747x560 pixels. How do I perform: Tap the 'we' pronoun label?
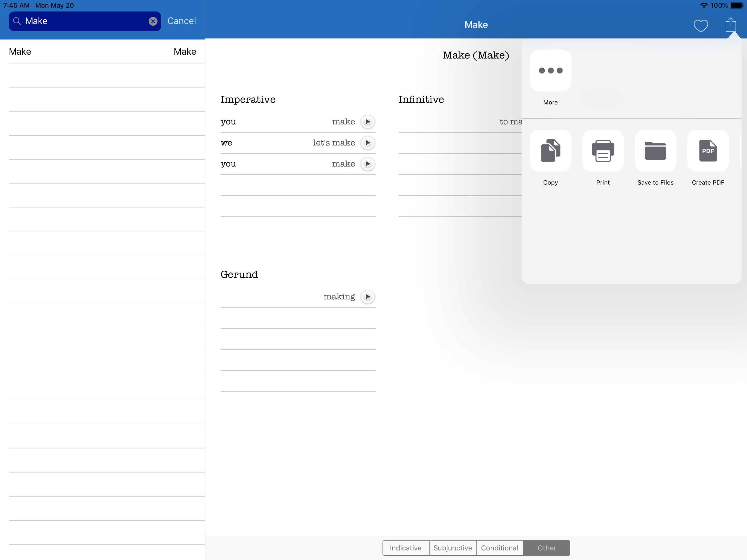pos(226,143)
